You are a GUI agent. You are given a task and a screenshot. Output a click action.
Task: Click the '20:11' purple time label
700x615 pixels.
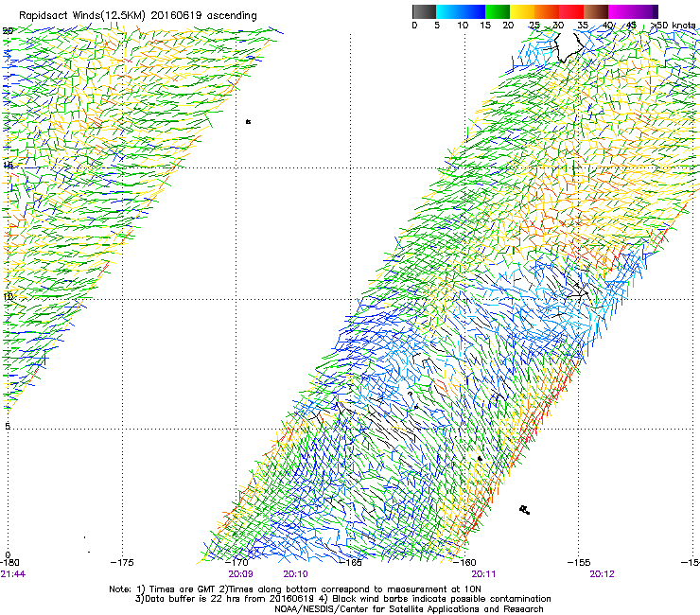click(483, 574)
